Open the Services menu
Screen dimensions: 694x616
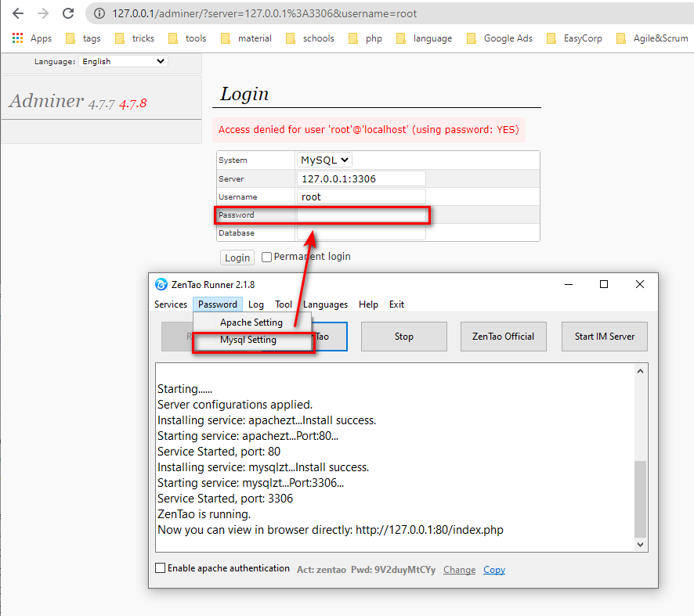pyautogui.click(x=170, y=304)
